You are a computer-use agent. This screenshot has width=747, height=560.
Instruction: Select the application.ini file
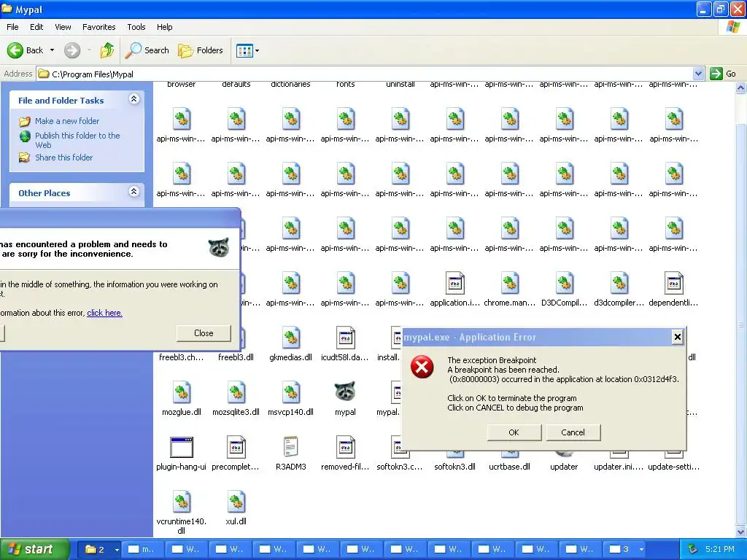[x=455, y=289]
